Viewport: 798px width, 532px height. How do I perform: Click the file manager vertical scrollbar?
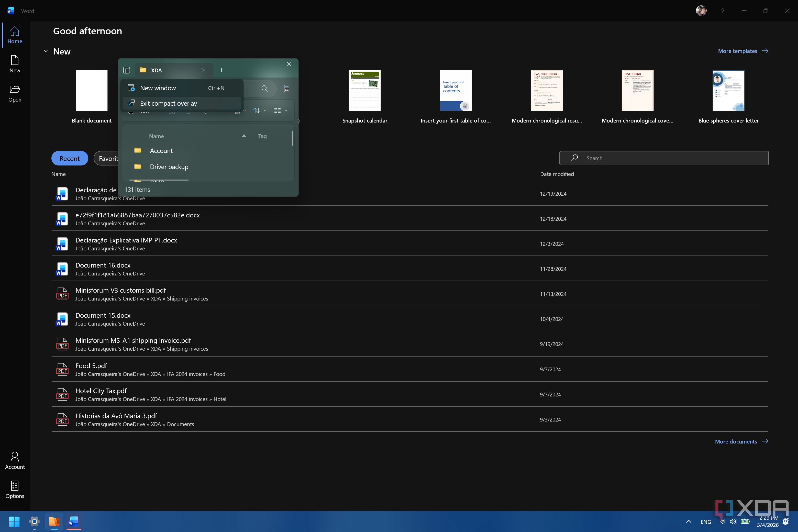tap(292, 139)
